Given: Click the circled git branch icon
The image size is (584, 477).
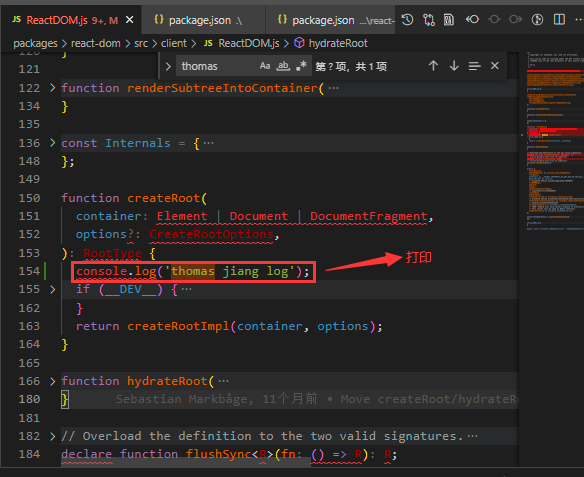Looking at the screenshot, I should [x=537, y=20].
